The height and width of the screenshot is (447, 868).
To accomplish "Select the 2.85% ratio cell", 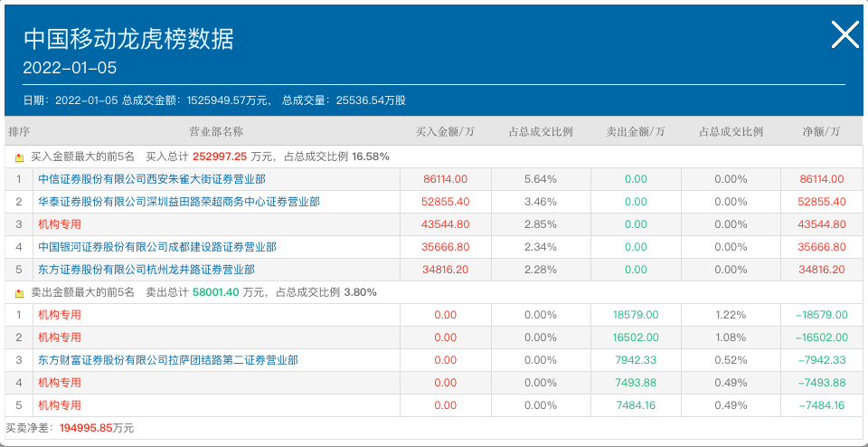I will [541, 224].
